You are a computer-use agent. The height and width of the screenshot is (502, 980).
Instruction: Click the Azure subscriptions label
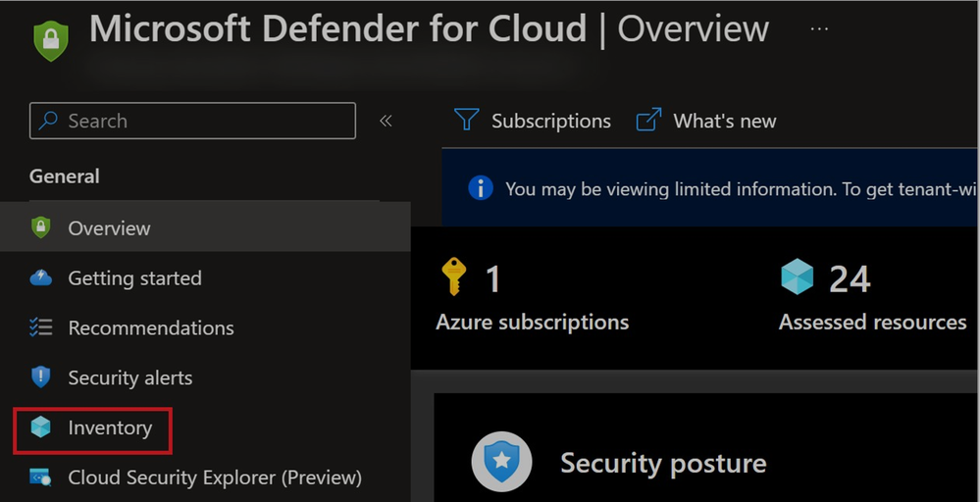point(533,323)
